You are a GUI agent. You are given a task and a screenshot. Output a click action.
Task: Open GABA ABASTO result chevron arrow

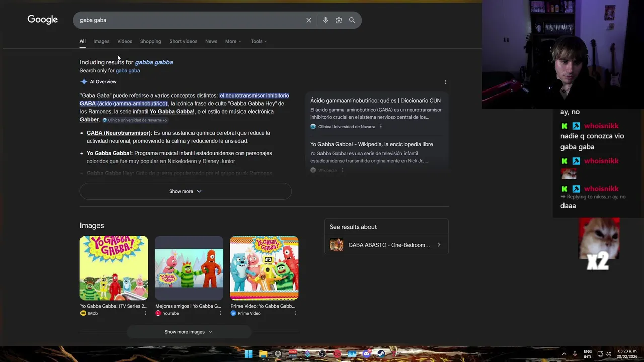pos(439,245)
